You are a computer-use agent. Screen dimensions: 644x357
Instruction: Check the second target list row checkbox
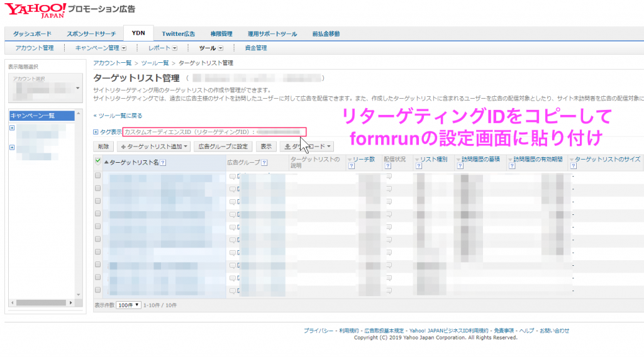tap(97, 188)
